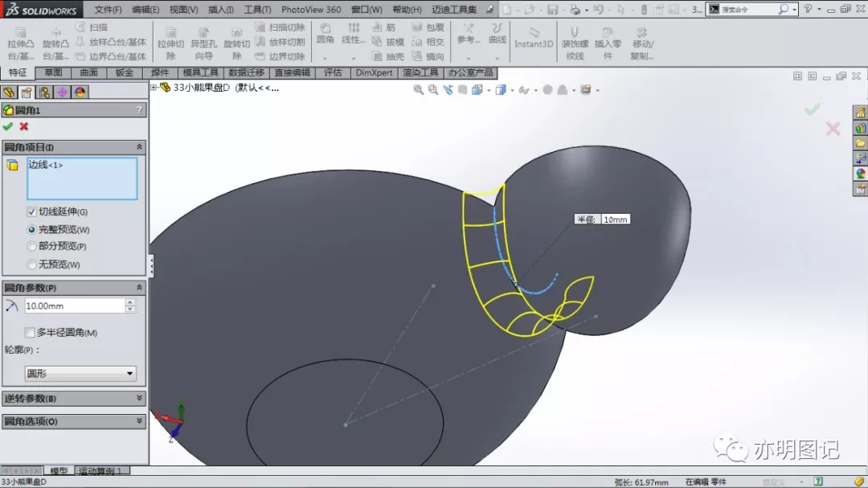868x488 pixels.
Task: Switch to the Sheet Metal (钣金) tab
Action: (x=124, y=72)
